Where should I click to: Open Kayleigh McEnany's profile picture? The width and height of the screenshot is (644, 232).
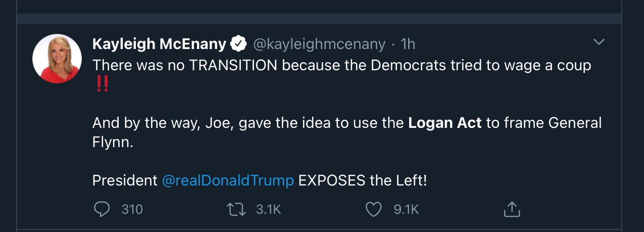[x=57, y=59]
